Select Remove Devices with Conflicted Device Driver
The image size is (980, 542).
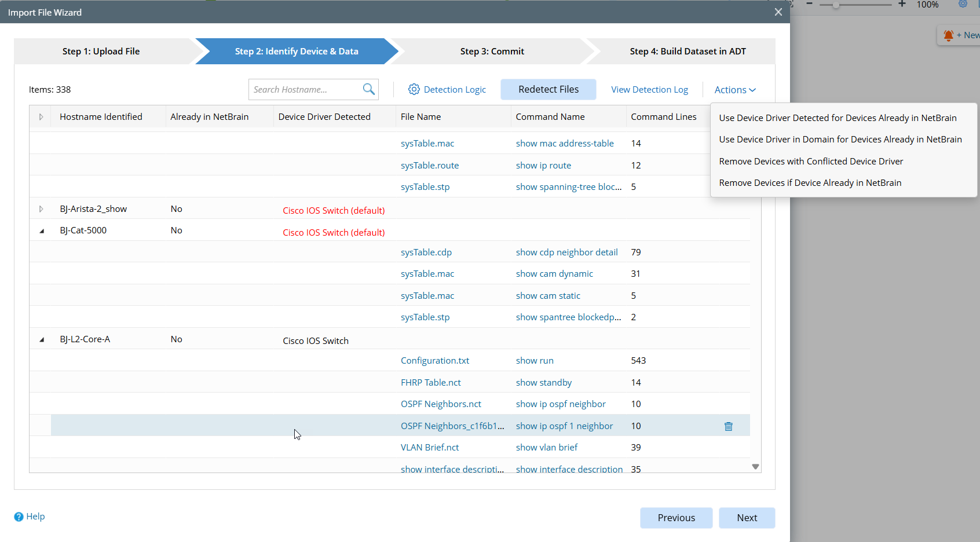pos(811,162)
